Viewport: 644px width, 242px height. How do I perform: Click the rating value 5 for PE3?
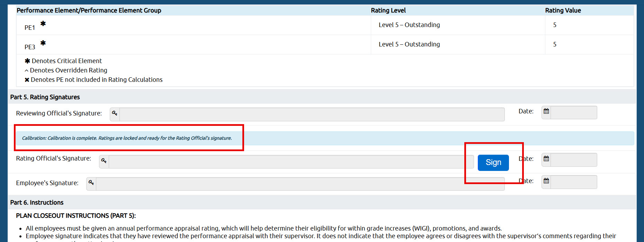tap(555, 44)
